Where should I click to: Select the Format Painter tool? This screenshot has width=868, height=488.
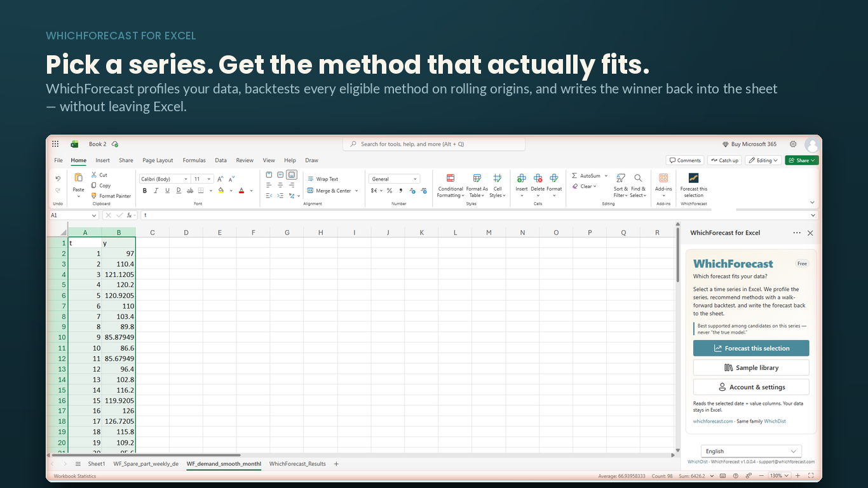tap(111, 196)
